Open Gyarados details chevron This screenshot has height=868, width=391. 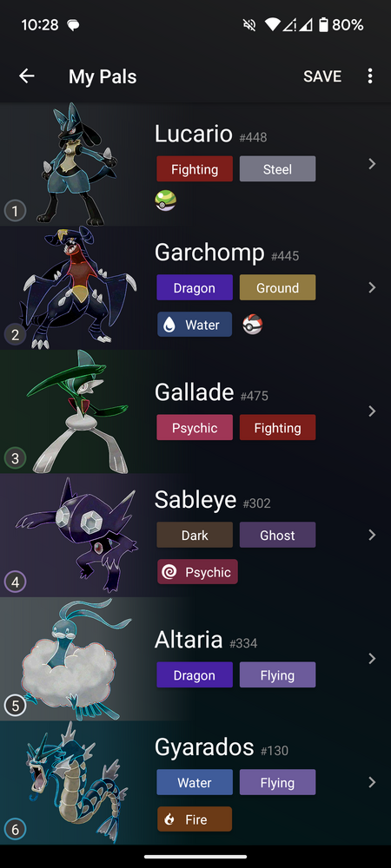[x=372, y=782]
